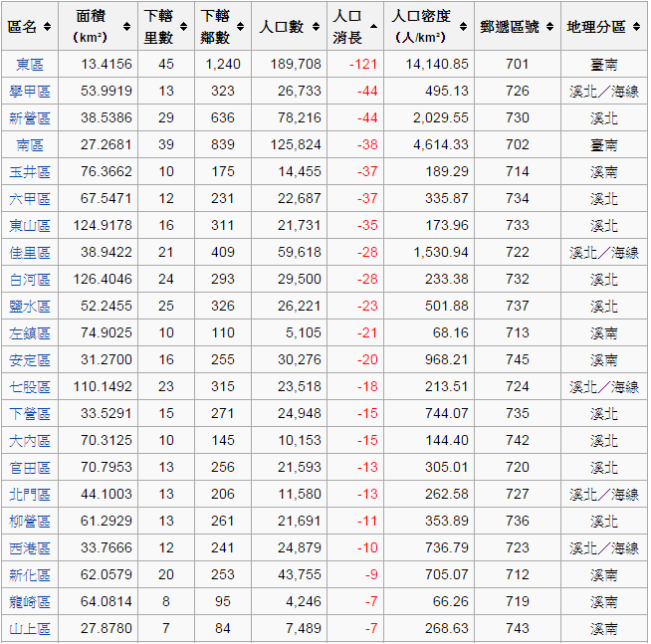Image resolution: width=651 pixels, height=644 pixels.
Task: Sort by 面積 (km²) column arrows
Action: click(127, 27)
